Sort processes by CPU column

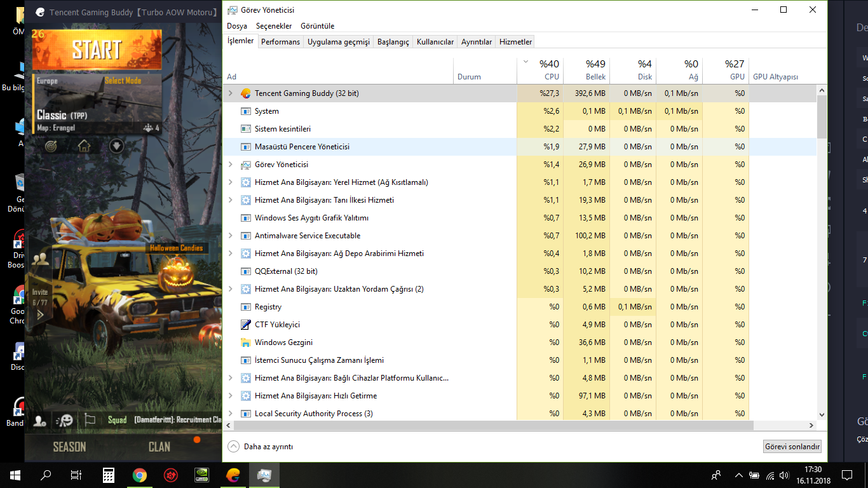540,70
